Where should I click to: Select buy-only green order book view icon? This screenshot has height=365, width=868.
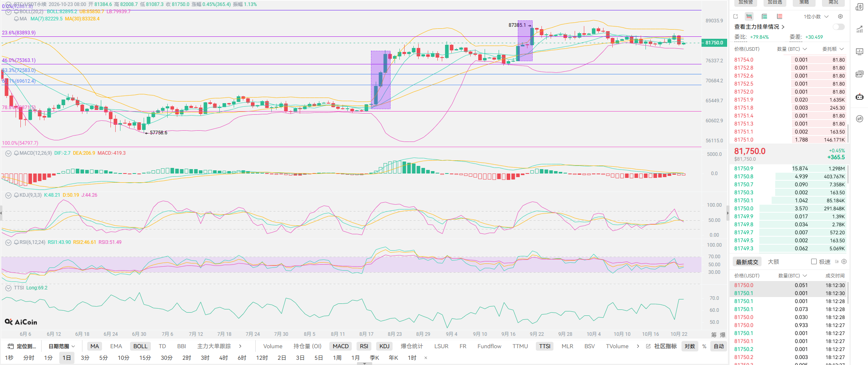[x=764, y=16]
